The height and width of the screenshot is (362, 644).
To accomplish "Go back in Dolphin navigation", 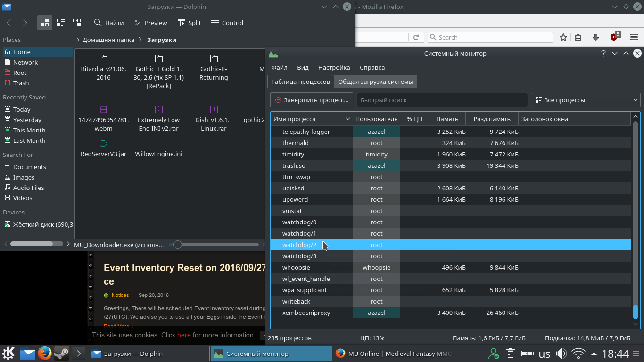I will (9, 23).
